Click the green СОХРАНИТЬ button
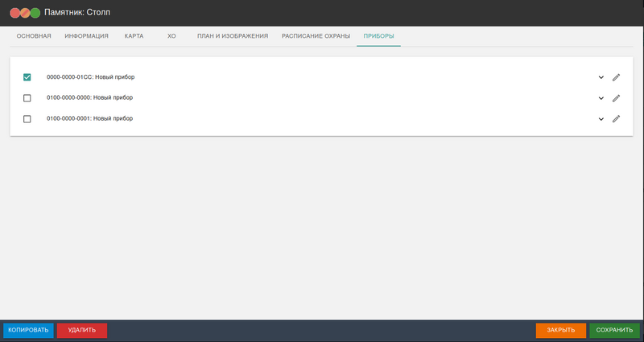Image resolution: width=644 pixels, height=342 pixels. (615, 330)
